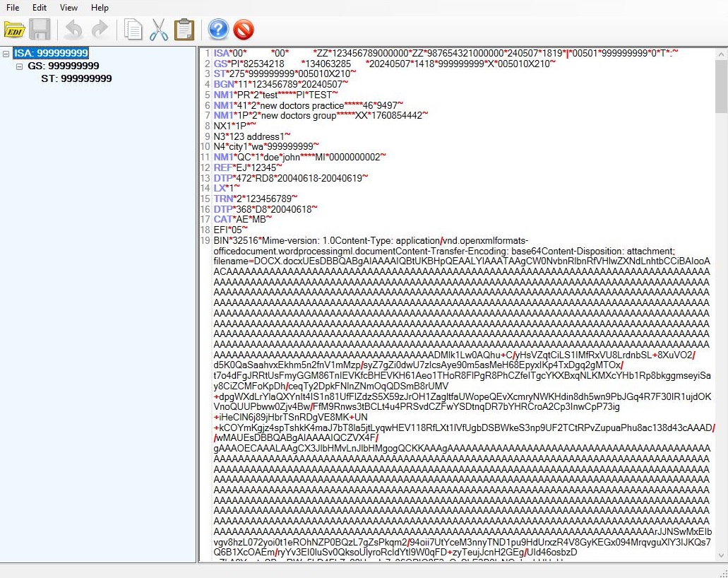Click the GS segment text on line 2
The width and height of the screenshot is (728, 578).
pos(384,64)
